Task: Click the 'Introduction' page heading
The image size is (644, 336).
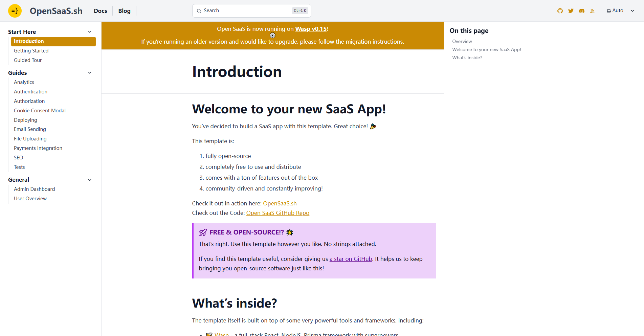Action: pyautogui.click(x=237, y=72)
